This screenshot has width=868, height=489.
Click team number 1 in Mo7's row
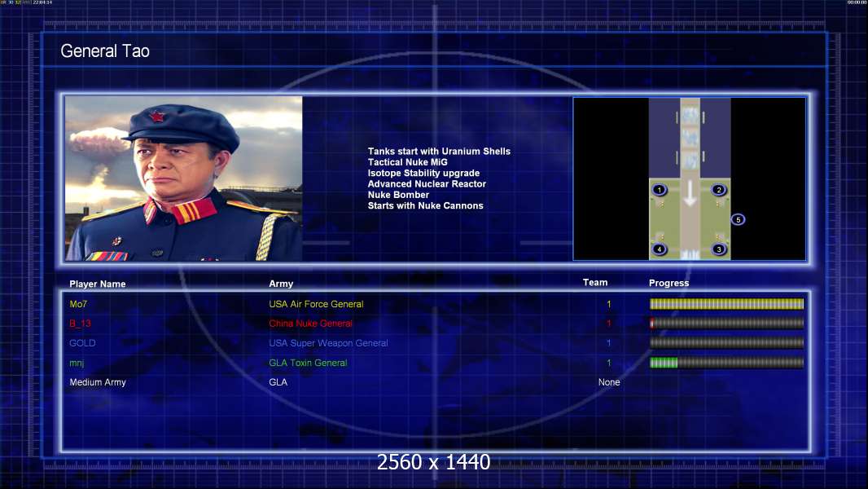click(x=609, y=304)
